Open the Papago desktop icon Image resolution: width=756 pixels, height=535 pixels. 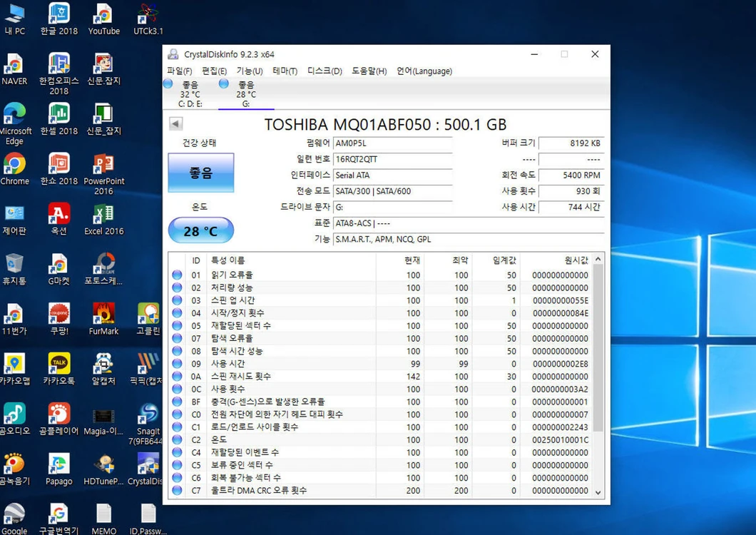click(x=58, y=469)
